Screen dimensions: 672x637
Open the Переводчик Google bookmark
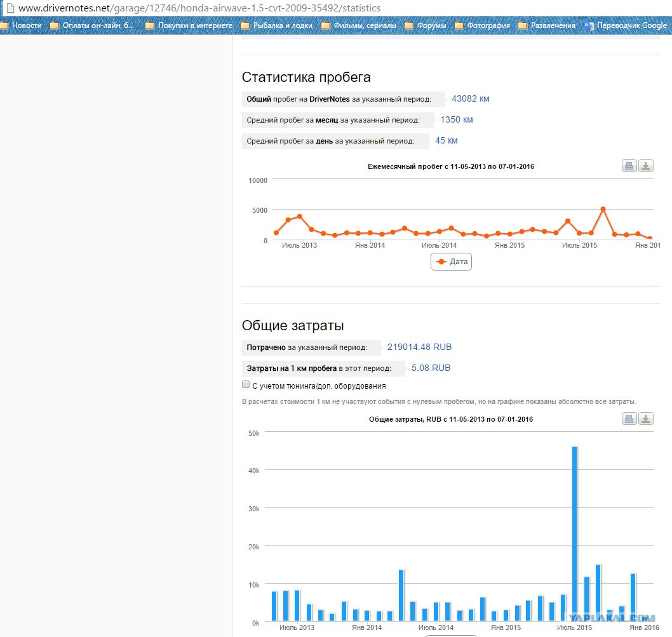point(626,25)
